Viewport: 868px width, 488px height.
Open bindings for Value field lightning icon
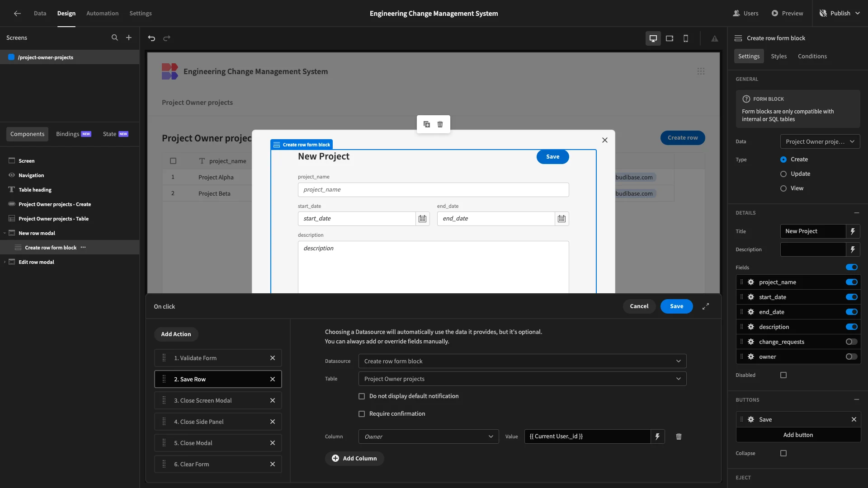point(658,436)
